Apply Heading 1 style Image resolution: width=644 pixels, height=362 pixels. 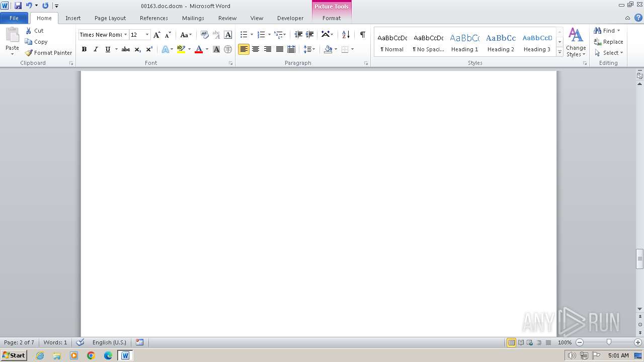pyautogui.click(x=465, y=42)
